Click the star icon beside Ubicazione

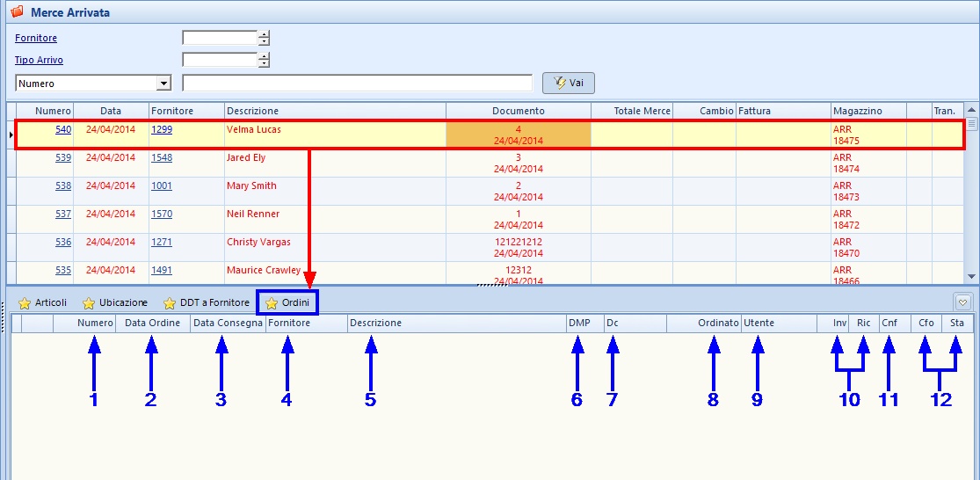[89, 303]
